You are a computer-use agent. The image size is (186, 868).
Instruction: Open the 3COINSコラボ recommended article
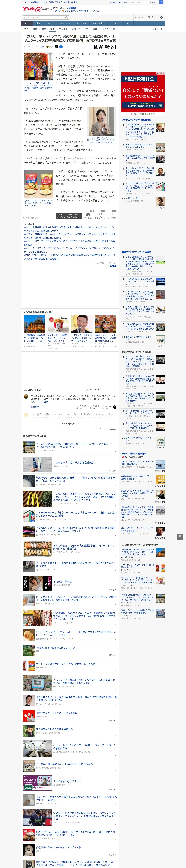[x=70, y=447]
